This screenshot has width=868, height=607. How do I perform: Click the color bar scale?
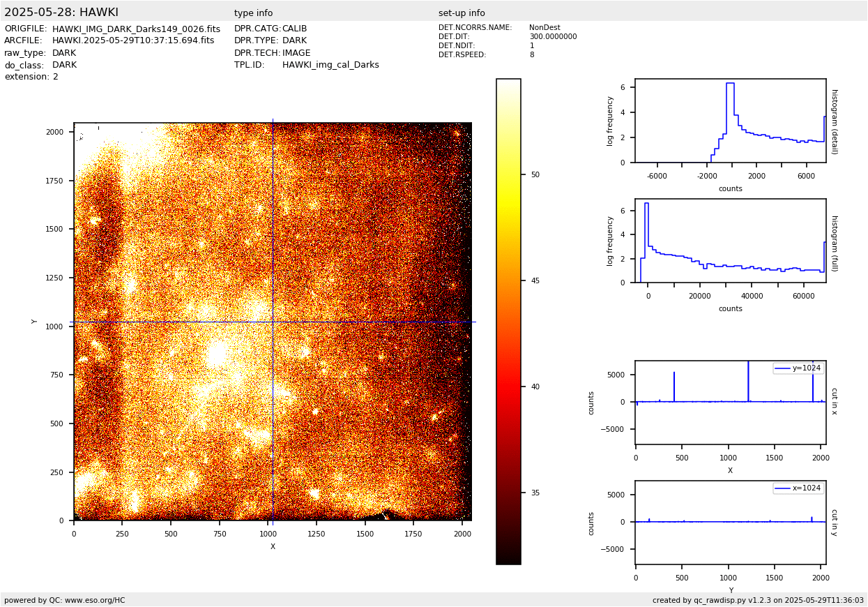pyautogui.click(x=508, y=321)
